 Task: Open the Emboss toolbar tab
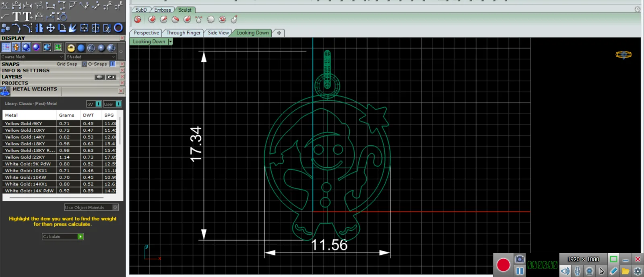tap(163, 10)
